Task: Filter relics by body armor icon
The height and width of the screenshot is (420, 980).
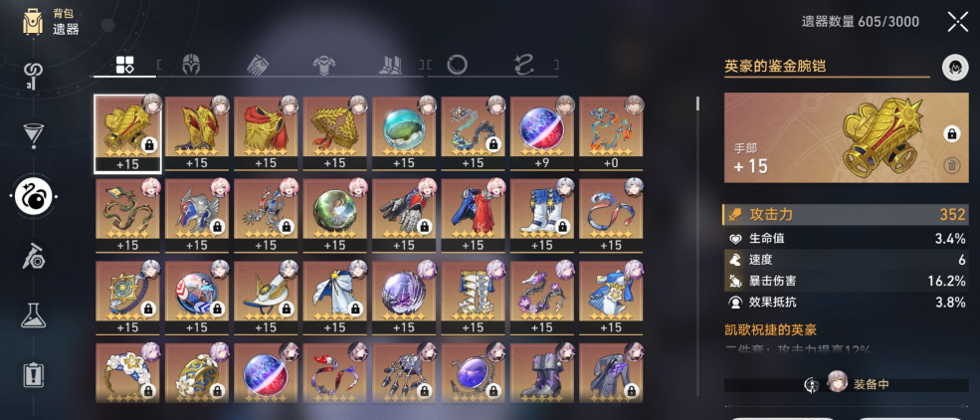Action: 323,65
